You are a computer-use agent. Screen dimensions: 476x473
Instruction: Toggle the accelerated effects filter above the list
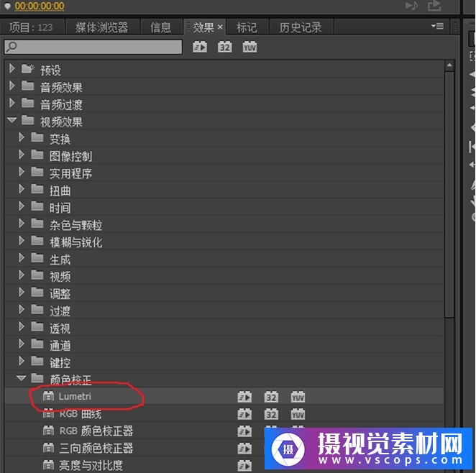click(x=200, y=47)
